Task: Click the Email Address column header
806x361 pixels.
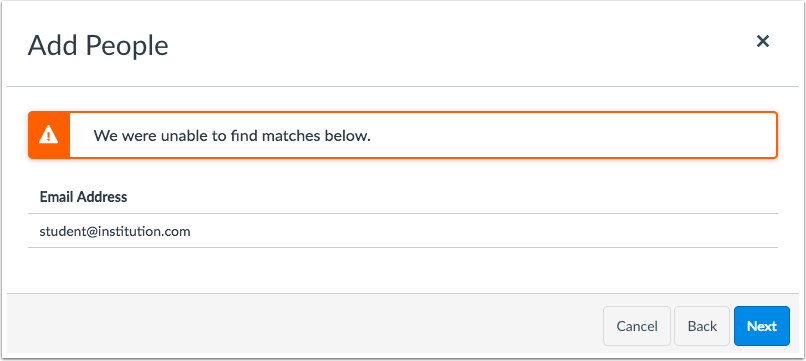Action: coord(83,196)
